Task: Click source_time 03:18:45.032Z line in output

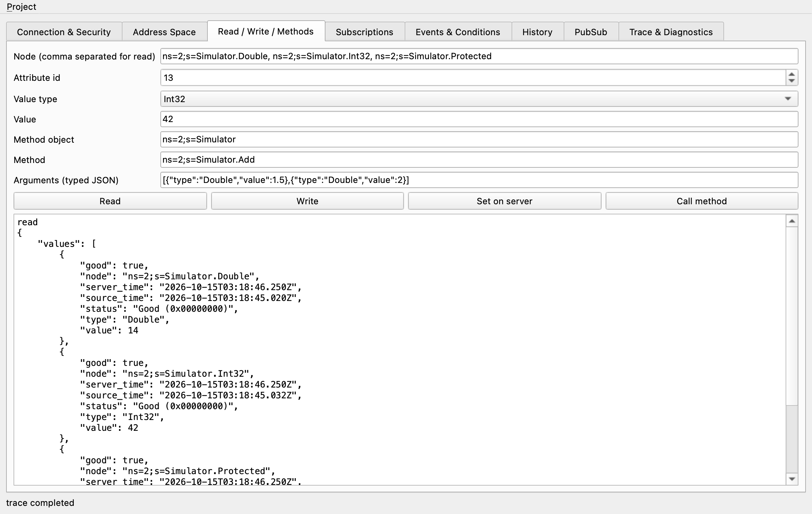Action: [191, 395]
